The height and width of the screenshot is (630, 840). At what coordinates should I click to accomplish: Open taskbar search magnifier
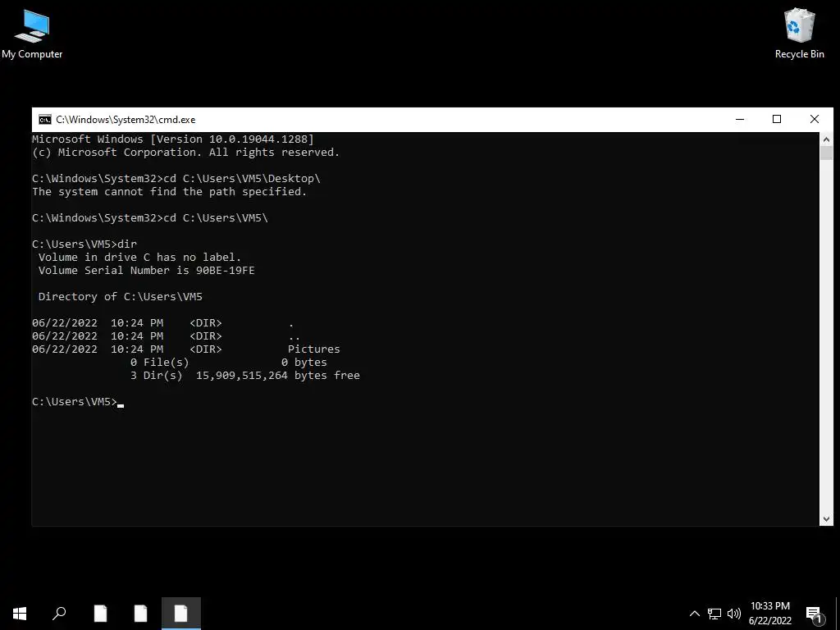pyautogui.click(x=59, y=614)
